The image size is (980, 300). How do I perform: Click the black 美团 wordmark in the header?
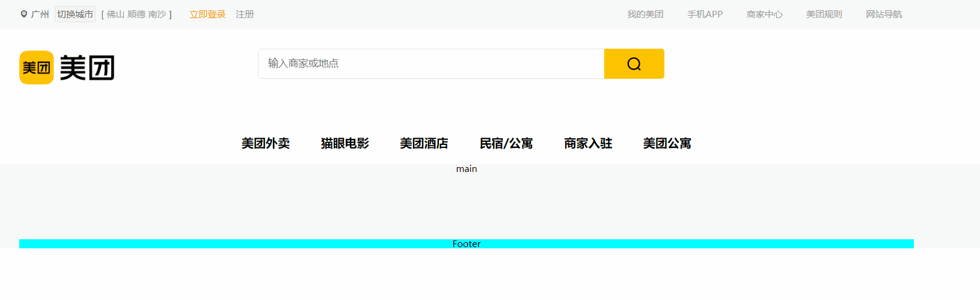pos(87,67)
